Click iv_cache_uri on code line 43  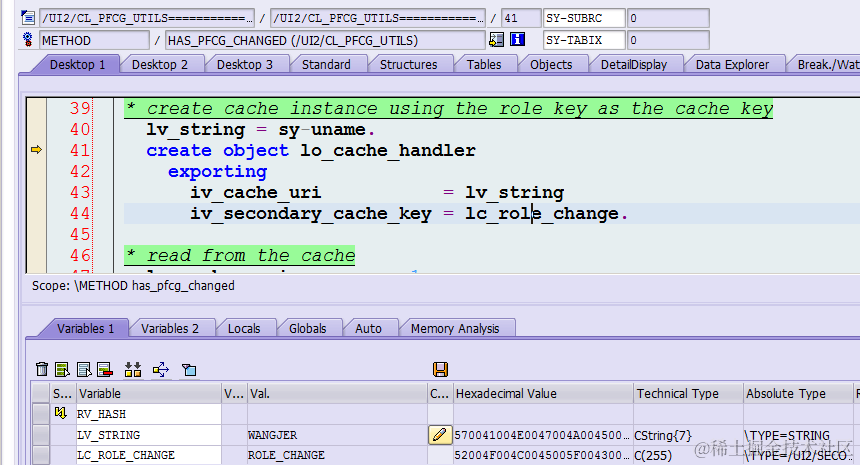tap(256, 193)
